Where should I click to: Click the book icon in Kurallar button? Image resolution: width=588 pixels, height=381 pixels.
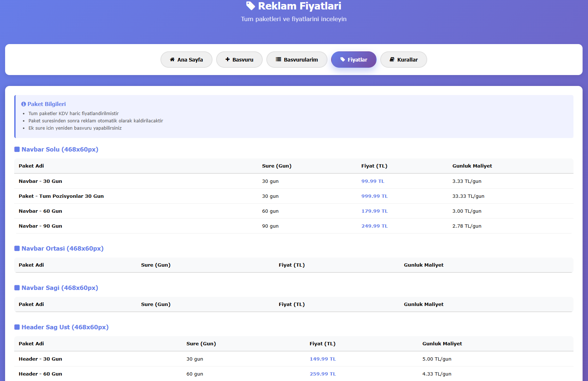click(x=392, y=59)
